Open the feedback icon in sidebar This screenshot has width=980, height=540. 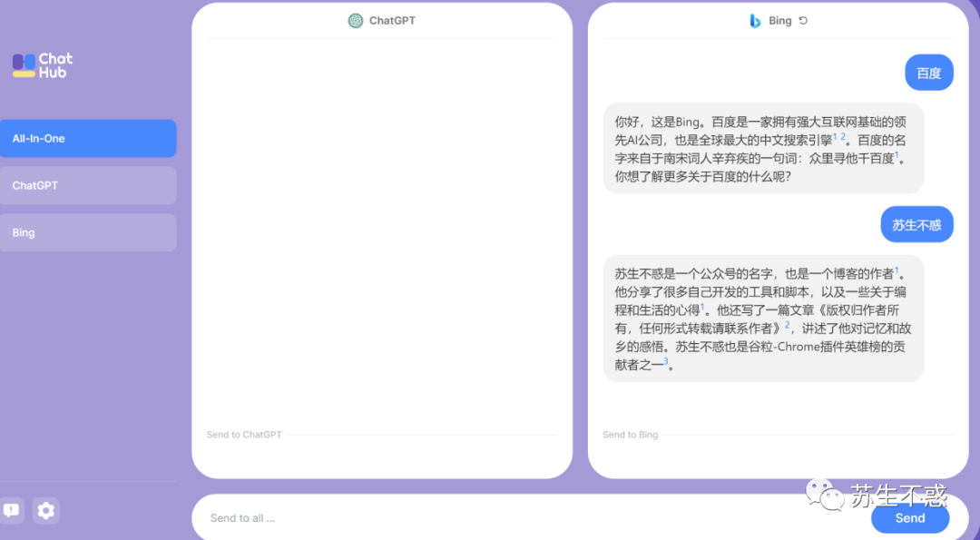[12, 511]
